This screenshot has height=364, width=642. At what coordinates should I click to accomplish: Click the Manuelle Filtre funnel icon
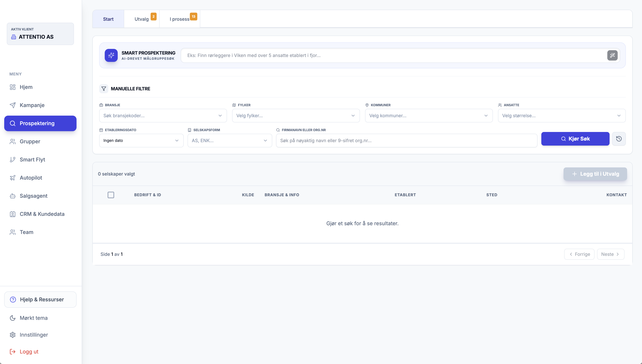click(x=104, y=89)
